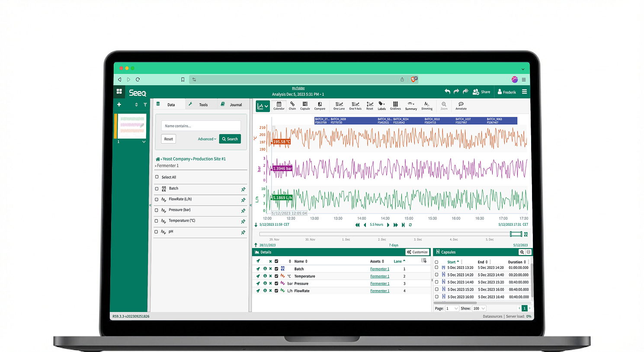
Task: Check the Select All checkbox
Action: click(157, 177)
